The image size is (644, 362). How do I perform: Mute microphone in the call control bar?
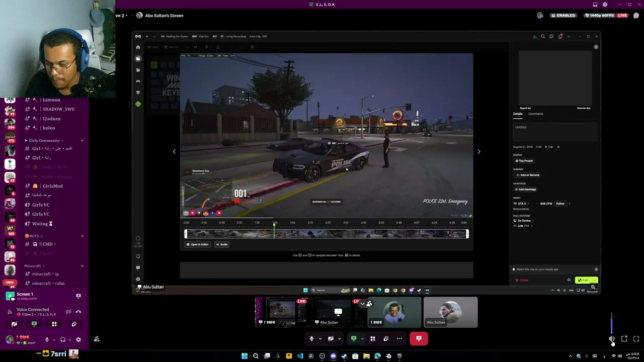pyautogui.click(x=311, y=339)
